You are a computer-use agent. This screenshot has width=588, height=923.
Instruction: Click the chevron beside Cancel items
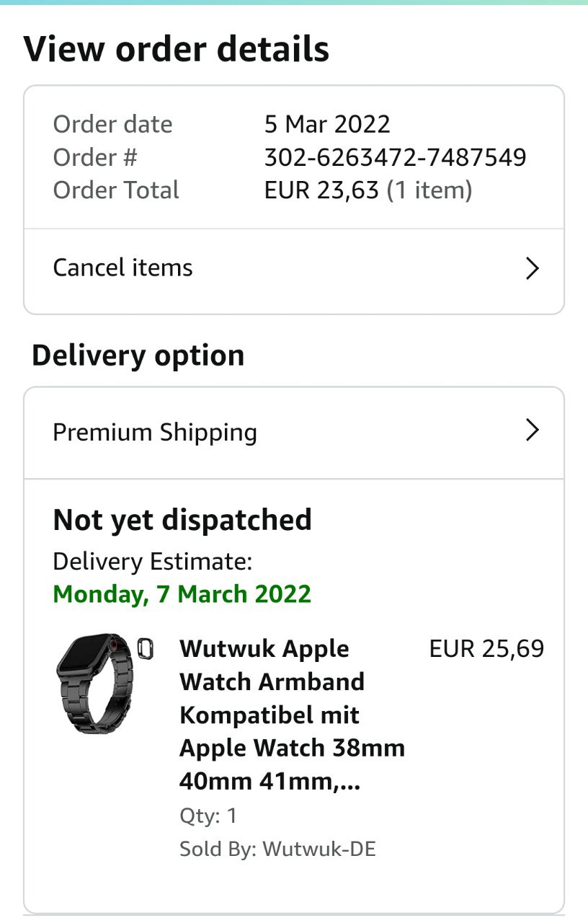coord(532,268)
